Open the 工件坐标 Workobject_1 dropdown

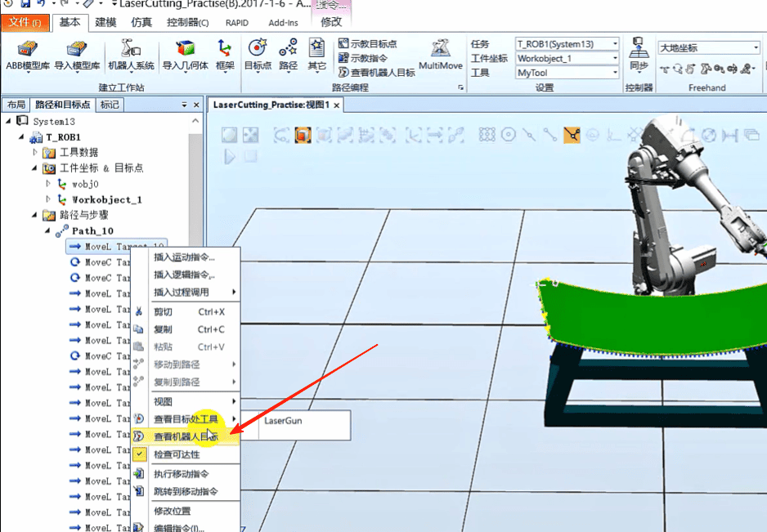567,58
